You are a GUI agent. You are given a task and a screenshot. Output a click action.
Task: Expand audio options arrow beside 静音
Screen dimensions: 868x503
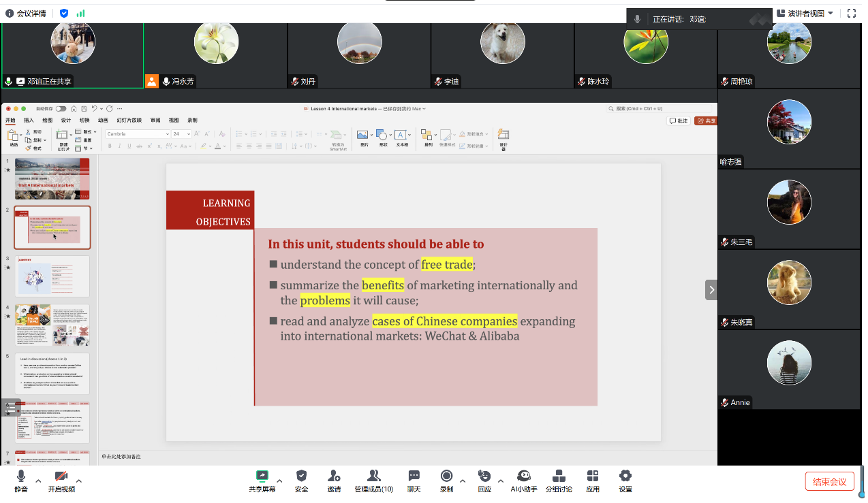(38, 481)
